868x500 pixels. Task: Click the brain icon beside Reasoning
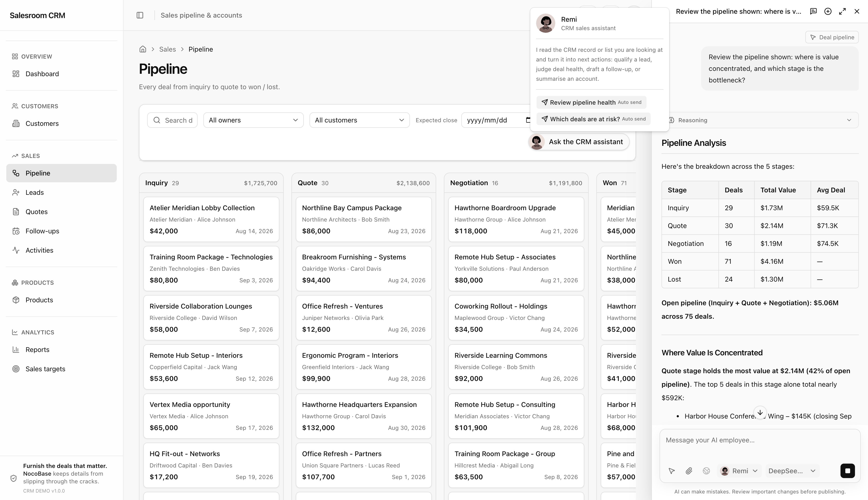pyautogui.click(x=671, y=120)
